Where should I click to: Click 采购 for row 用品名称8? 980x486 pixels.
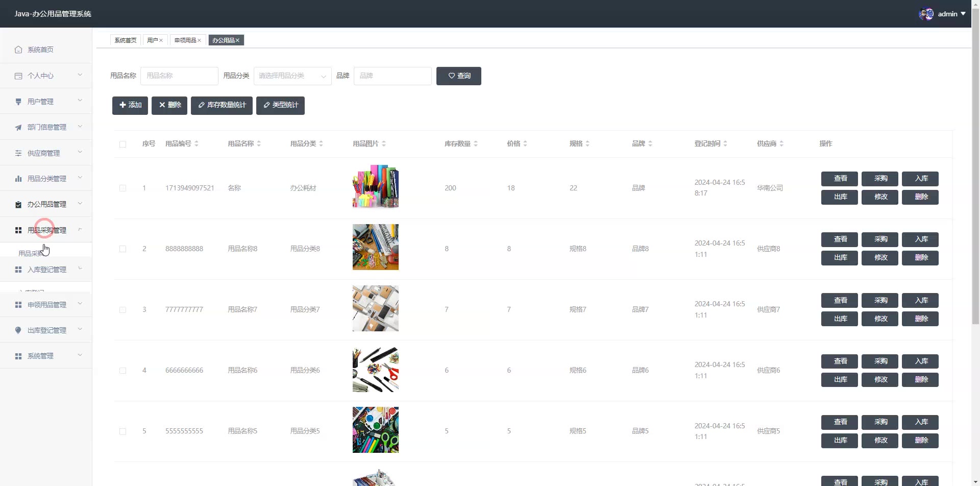tap(880, 239)
